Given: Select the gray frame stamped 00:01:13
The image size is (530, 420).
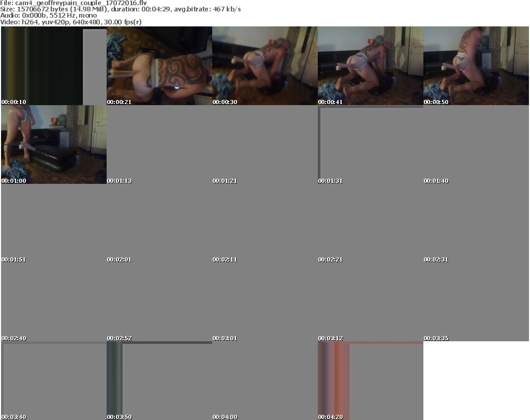Looking at the screenshot, I should pos(159,144).
